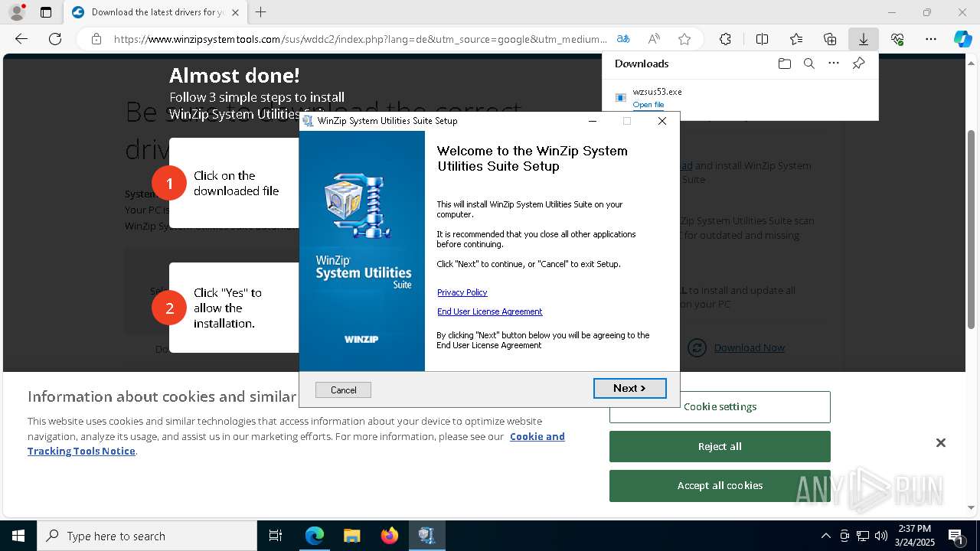The height and width of the screenshot is (551, 980).
Task: Toggle the Downloads toolbar button
Action: click(864, 39)
